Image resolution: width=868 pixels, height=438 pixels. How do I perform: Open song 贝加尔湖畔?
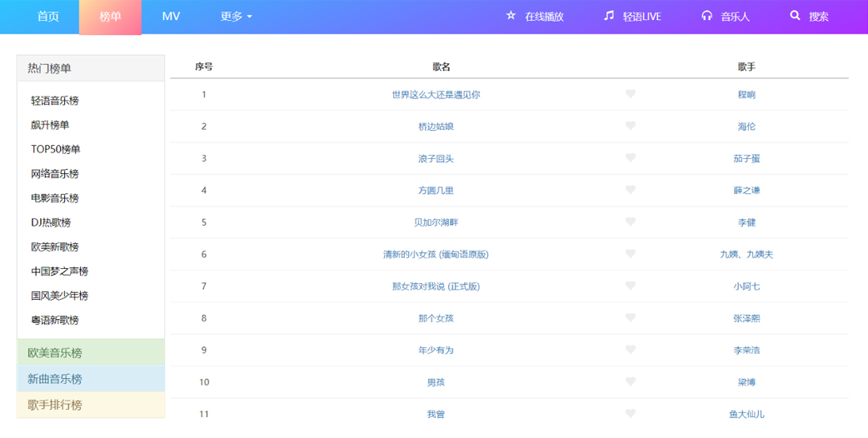coord(436,222)
